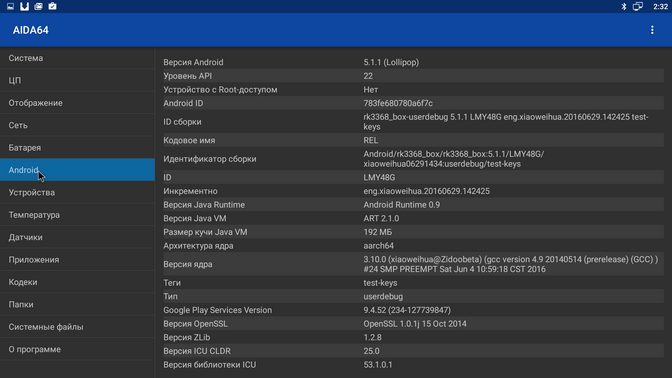Open the Кодеки section
The image size is (672, 378).
tap(77, 282)
